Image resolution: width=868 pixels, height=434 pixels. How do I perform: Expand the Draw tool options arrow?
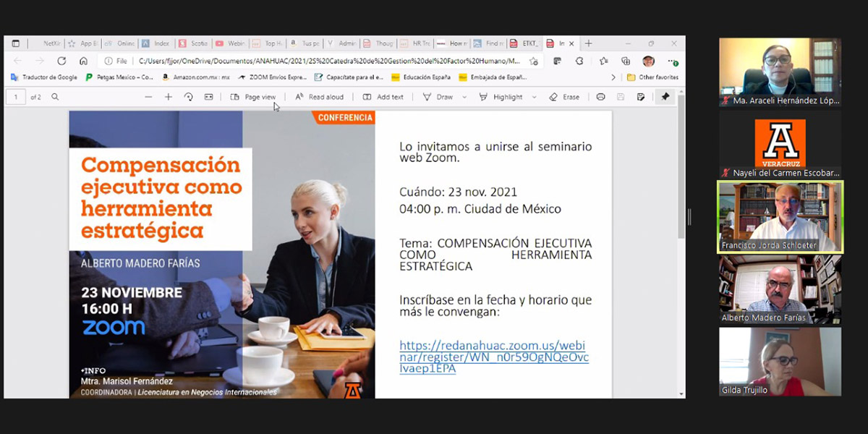coord(464,97)
